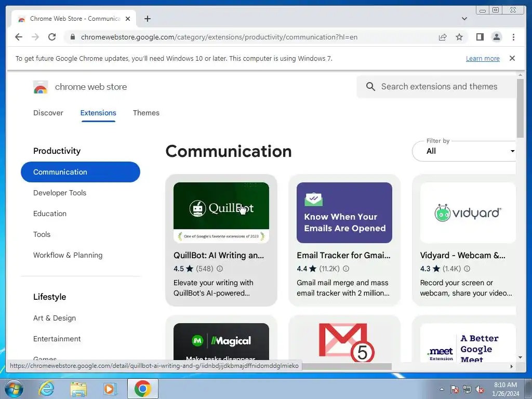Click the horizontal scrollbar right arrow

click(512, 366)
